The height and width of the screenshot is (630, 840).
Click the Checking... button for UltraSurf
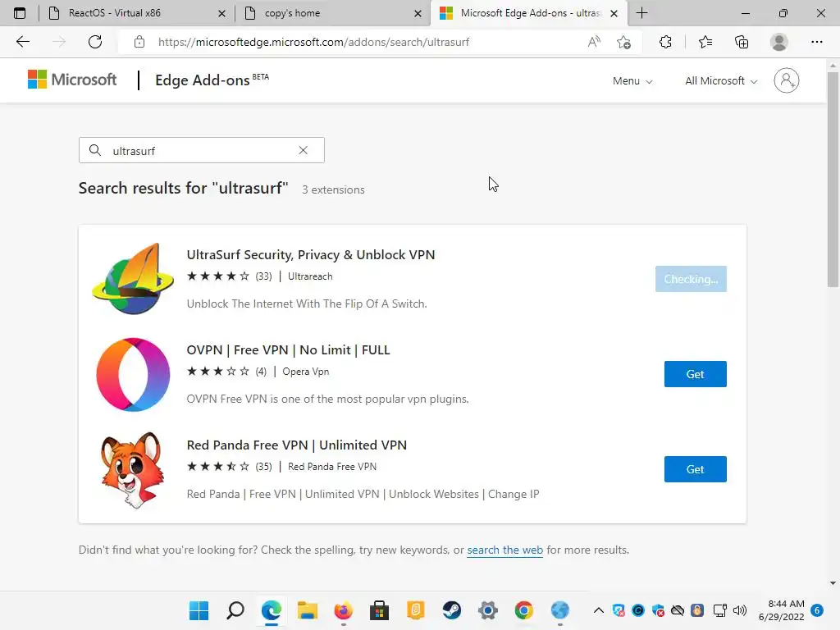pyautogui.click(x=691, y=279)
